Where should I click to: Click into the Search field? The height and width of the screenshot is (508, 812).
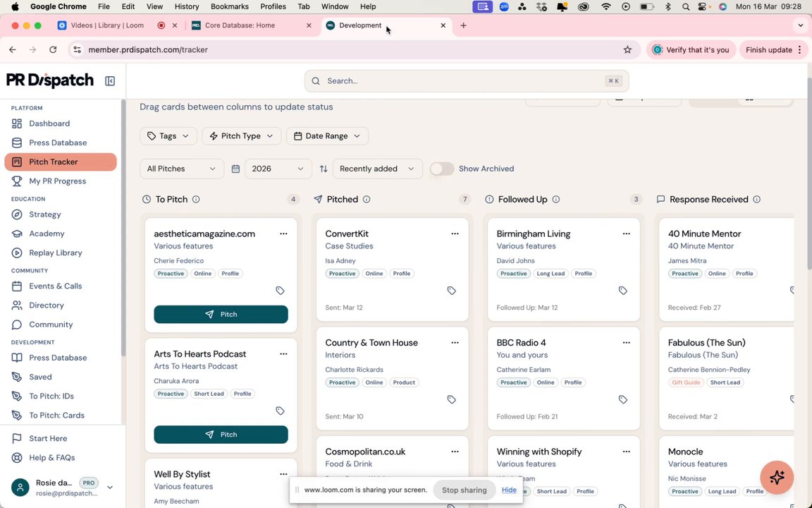tap(467, 81)
